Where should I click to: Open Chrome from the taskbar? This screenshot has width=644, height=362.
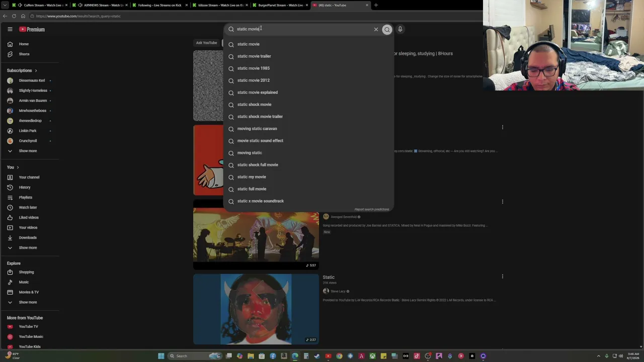pos(339,356)
